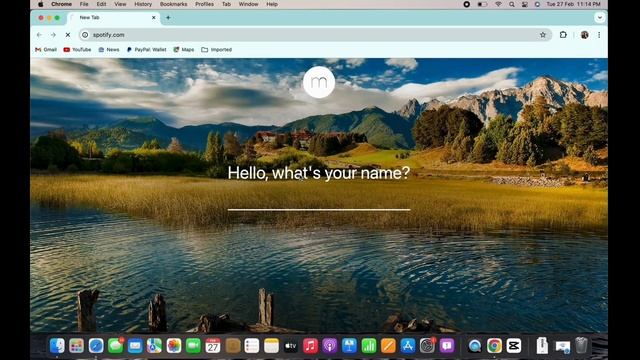Launch Apple TV from the dock
Image resolution: width=640 pixels, height=360 pixels.
[x=291, y=346]
